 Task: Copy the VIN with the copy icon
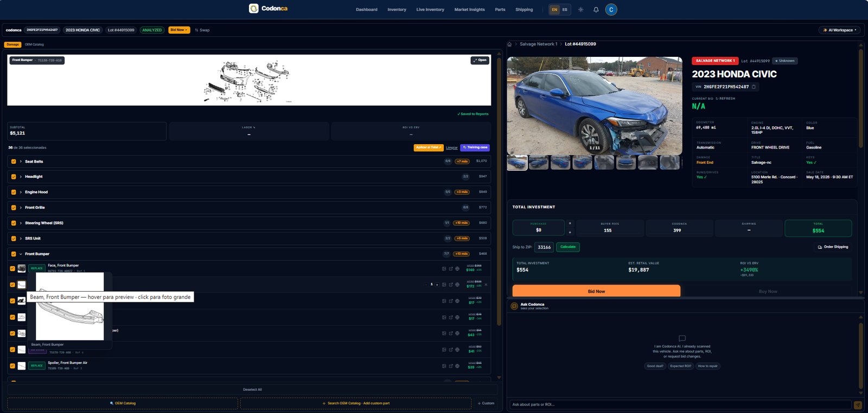tap(754, 87)
